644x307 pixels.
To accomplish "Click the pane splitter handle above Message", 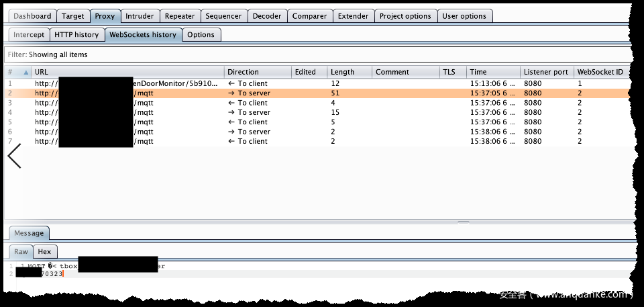I will 463,222.
